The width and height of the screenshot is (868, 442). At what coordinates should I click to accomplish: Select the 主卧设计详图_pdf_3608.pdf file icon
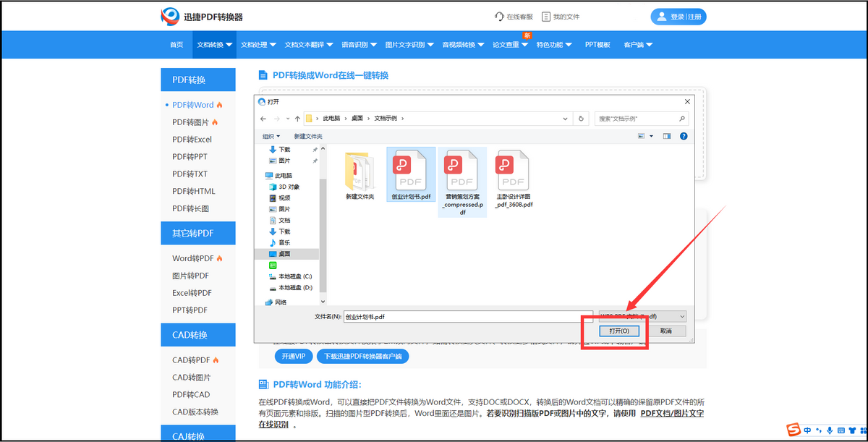tap(514, 171)
